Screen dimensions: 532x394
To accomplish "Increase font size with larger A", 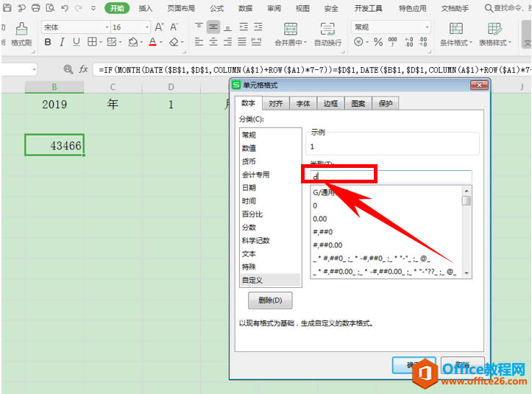I will pyautogui.click(x=159, y=27).
